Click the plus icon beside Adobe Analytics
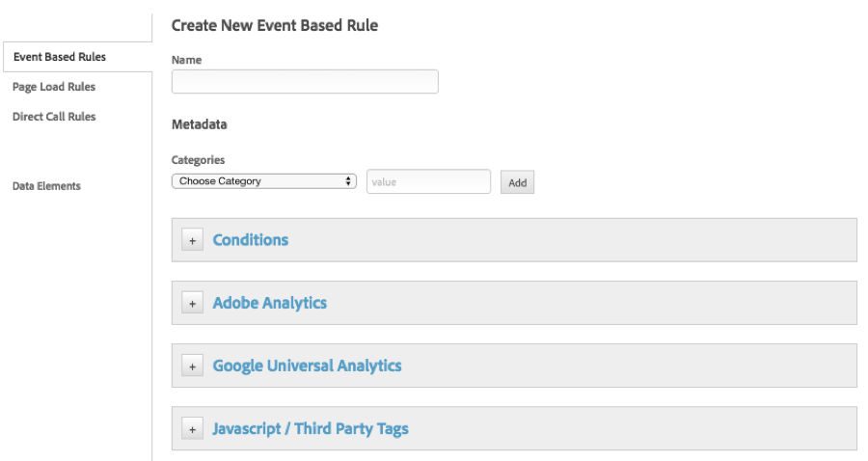The height and width of the screenshot is (461, 868). point(192,303)
